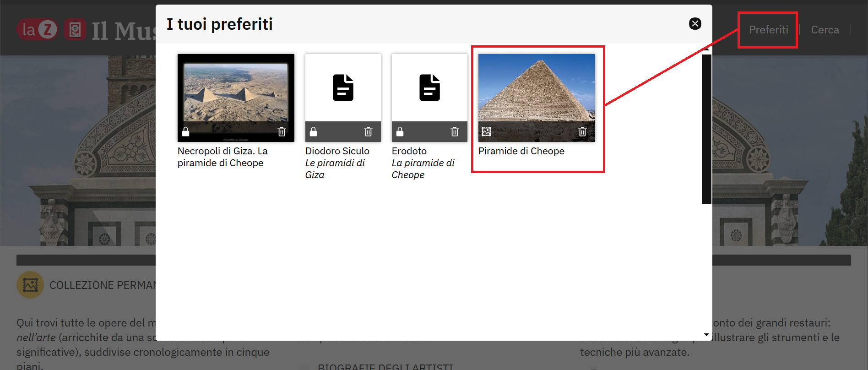This screenshot has height=370, width=868.
Task: Click the lock icon on Erodoto card
Action: (x=400, y=132)
